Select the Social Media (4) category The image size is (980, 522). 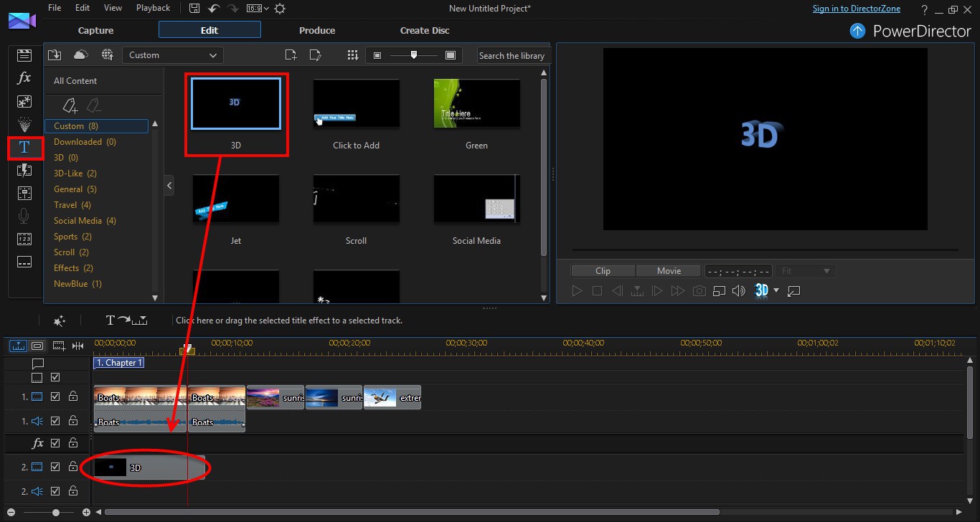[85, 221]
